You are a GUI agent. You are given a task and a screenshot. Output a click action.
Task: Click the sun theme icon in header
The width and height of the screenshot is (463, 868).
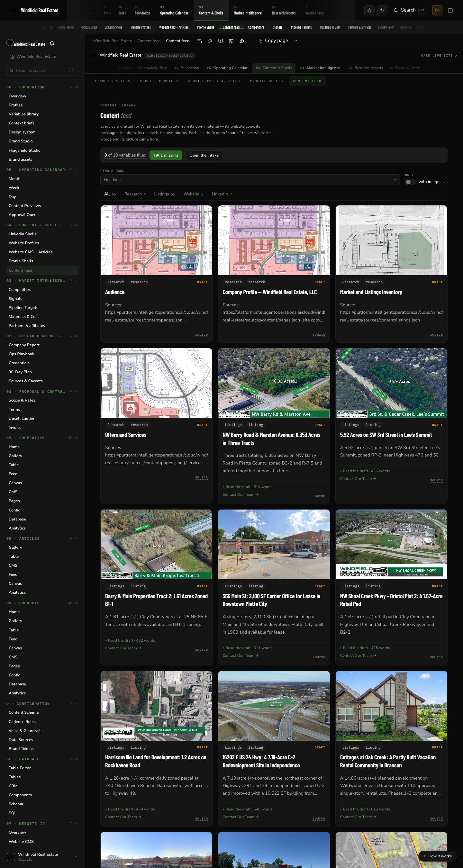coord(369,10)
